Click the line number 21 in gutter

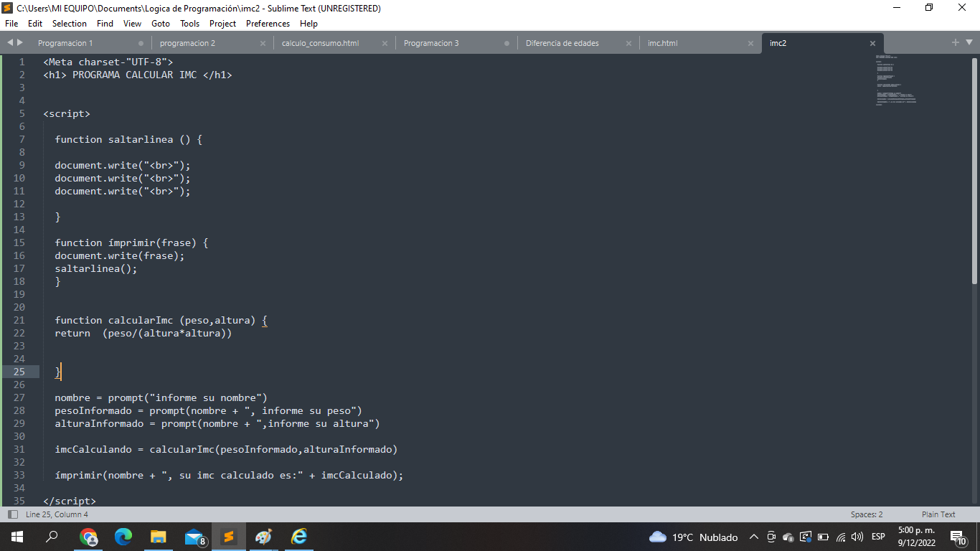[19, 320]
